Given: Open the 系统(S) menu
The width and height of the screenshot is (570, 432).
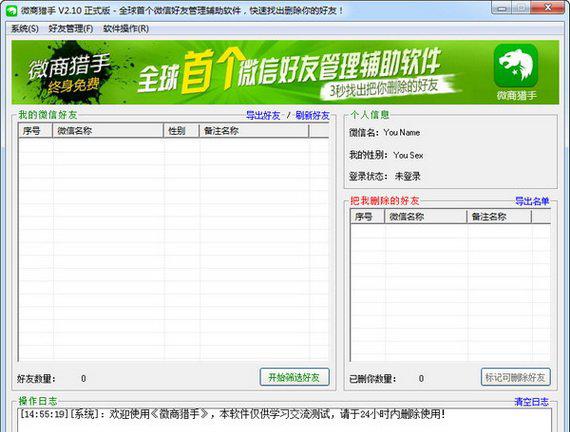Looking at the screenshot, I should 25,28.
